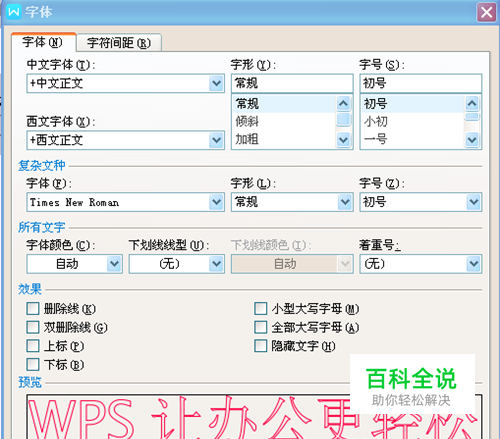Switch to the 字体(N) tab
Image resolution: width=500 pixels, height=439 pixels.
pyautogui.click(x=43, y=42)
